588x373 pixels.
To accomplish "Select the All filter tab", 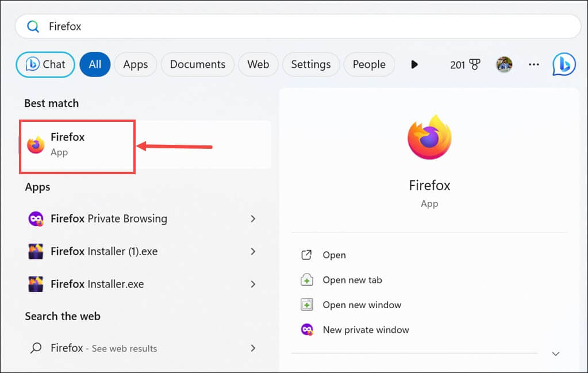I will [x=95, y=64].
